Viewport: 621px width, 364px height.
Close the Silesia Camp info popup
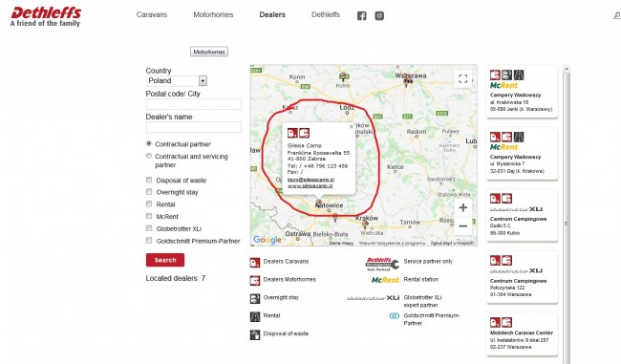click(351, 127)
